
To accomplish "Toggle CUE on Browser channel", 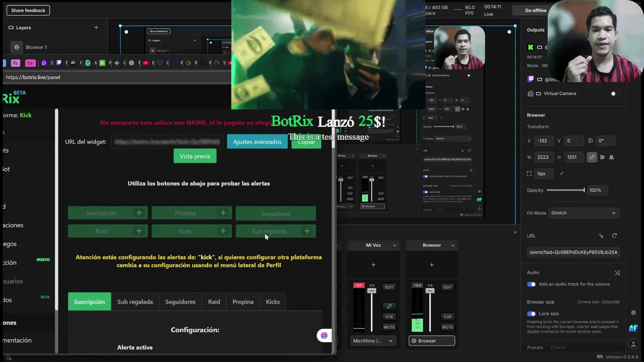I will pyautogui.click(x=447, y=317).
